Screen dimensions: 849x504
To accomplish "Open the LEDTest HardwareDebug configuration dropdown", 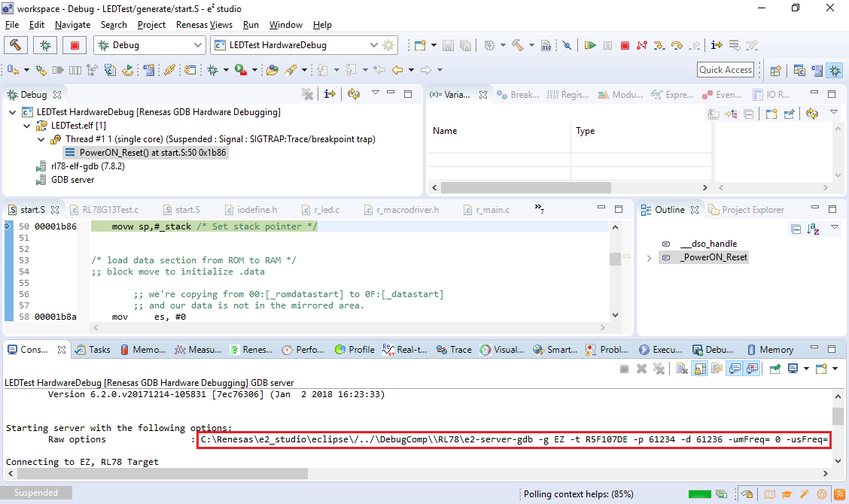I will (373, 45).
